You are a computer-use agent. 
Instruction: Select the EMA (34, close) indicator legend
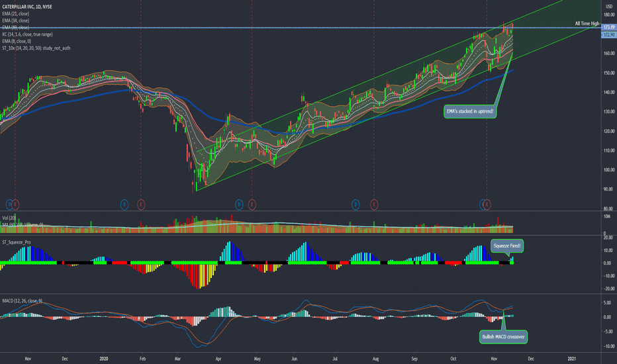tap(16, 21)
